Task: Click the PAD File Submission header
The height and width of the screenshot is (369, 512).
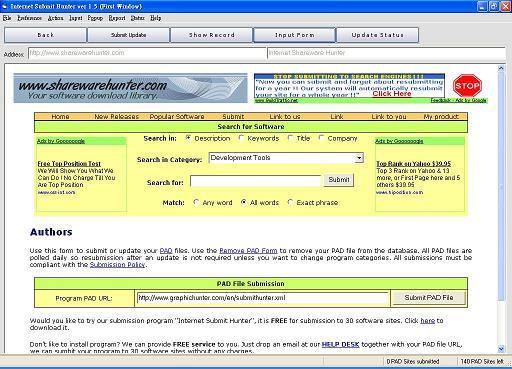Action: coord(251,284)
